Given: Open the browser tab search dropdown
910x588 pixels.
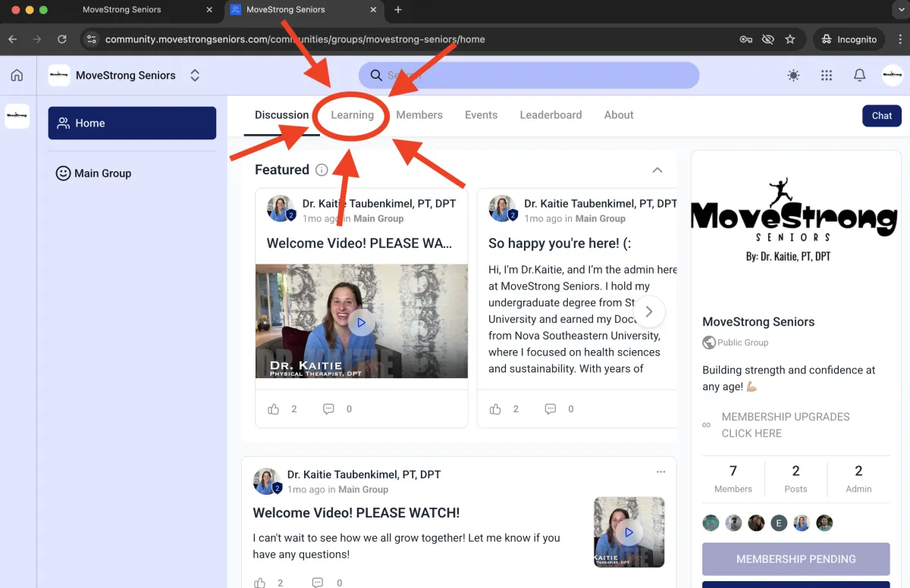Looking at the screenshot, I should 900,10.
